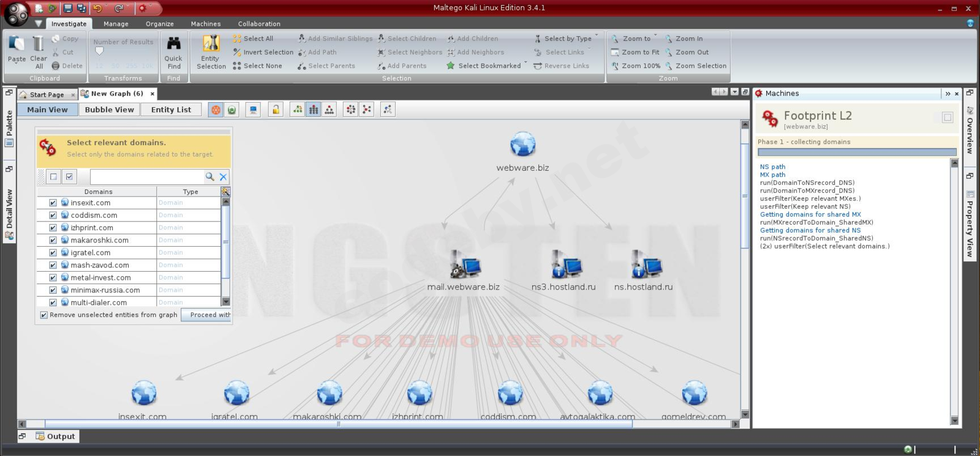
Task: Click Select All in the ribbon
Action: coord(252,39)
